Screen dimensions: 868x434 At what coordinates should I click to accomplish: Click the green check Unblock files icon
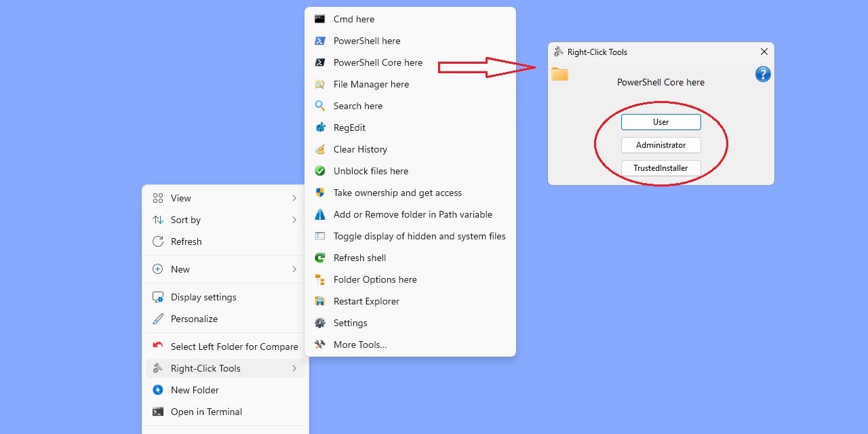[x=320, y=171]
